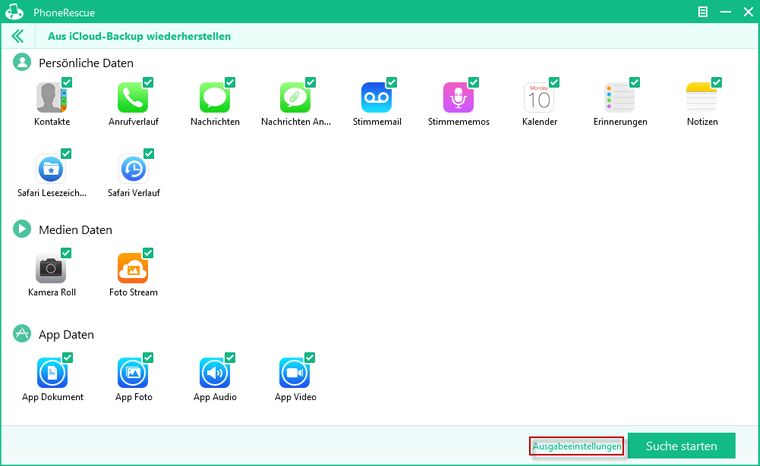This screenshot has height=466, width=760.
Task: Uncheck the Stimmememos checkbox
Action: click(474, 82)
